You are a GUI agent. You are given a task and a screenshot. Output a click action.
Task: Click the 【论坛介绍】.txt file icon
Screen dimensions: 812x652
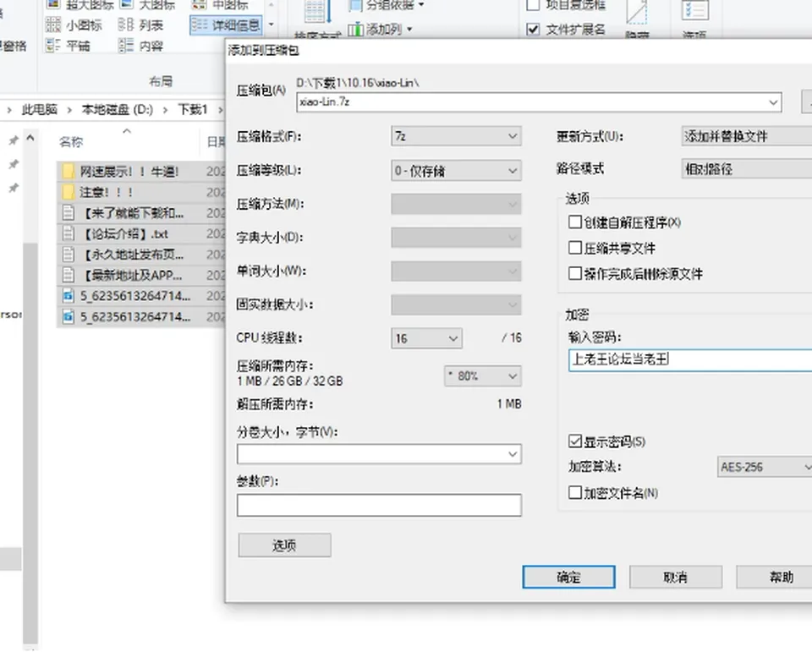(x=68, y=233)
